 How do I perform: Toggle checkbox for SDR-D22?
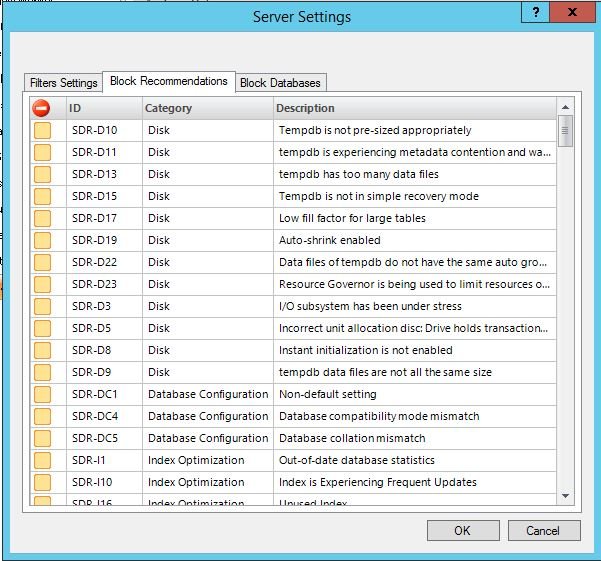[42, 262]
